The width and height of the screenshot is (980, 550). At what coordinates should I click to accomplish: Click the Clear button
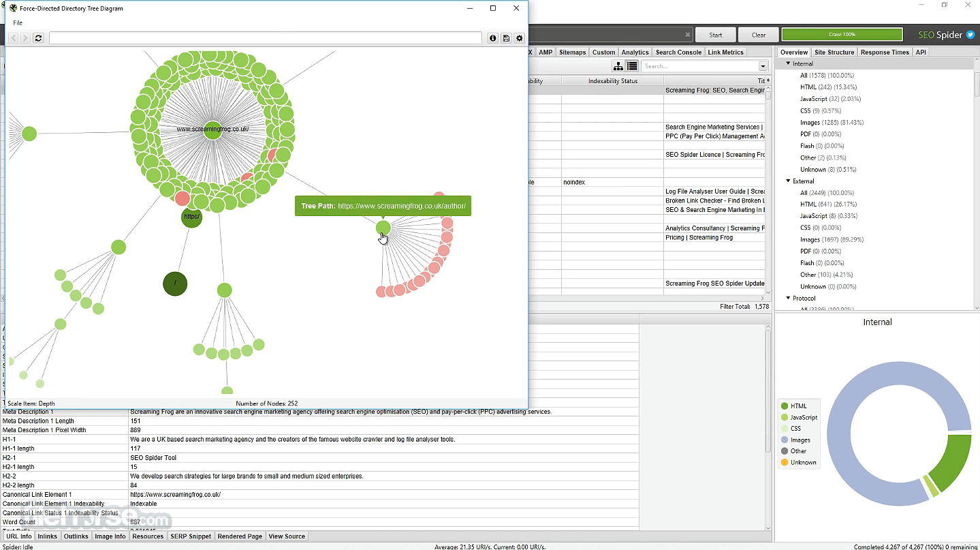(759, 35)
